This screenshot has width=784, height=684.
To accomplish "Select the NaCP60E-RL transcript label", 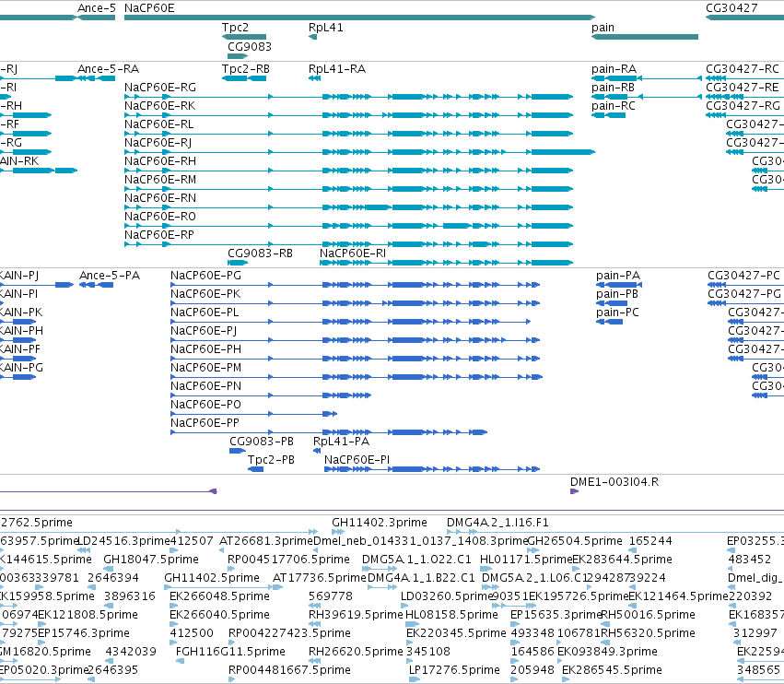I will pos(159,124).
